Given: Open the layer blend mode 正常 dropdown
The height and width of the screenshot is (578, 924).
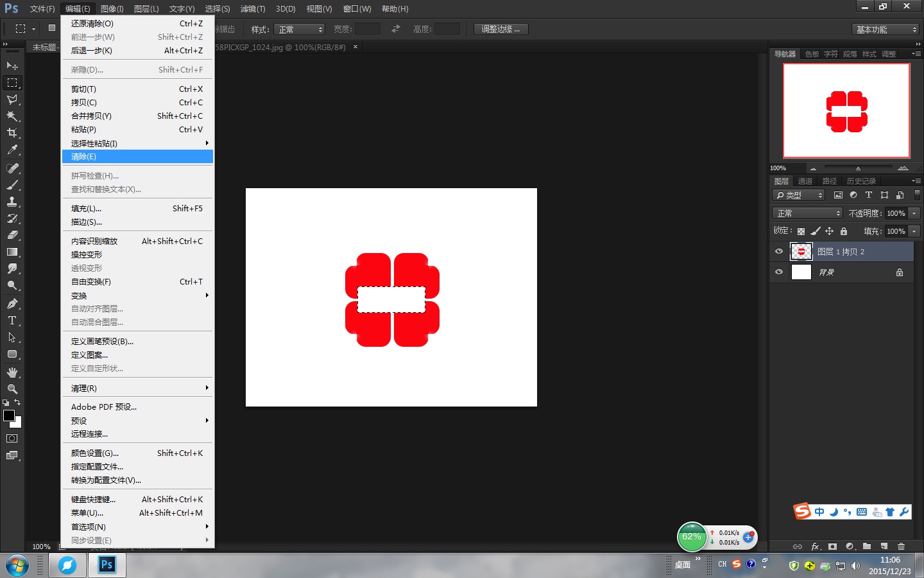Looking at the screenshot, I should click(807, 213).
